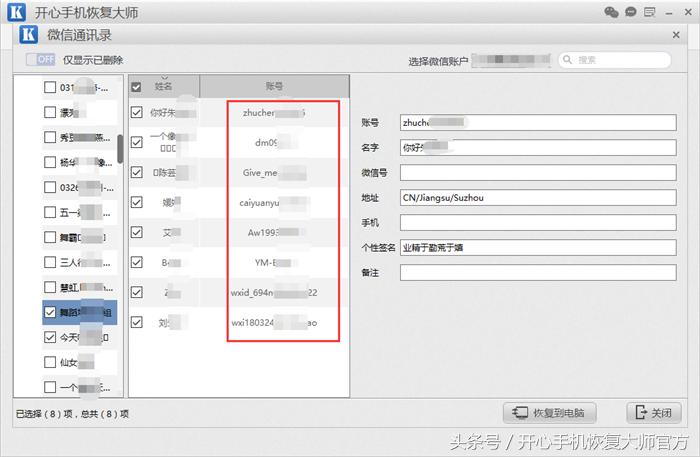This screenshot has width=700, height=457.
Task: Click the 地址 field CN/Jiangsu/Suzhou
Action: [538, 198]
